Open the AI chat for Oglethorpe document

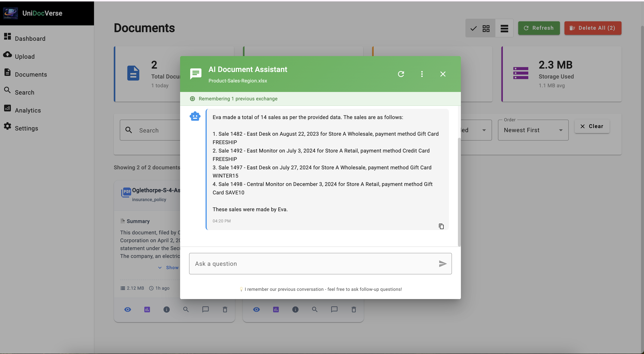205,309
